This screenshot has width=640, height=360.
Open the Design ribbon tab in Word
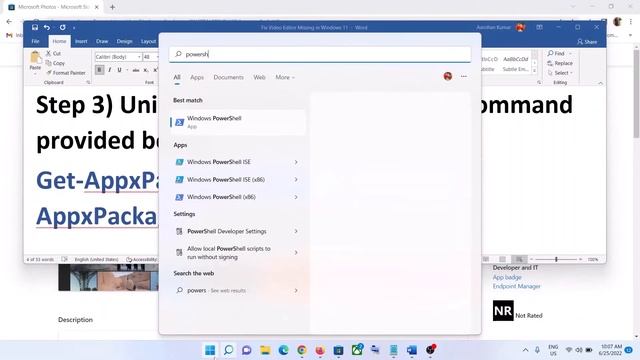124,41
